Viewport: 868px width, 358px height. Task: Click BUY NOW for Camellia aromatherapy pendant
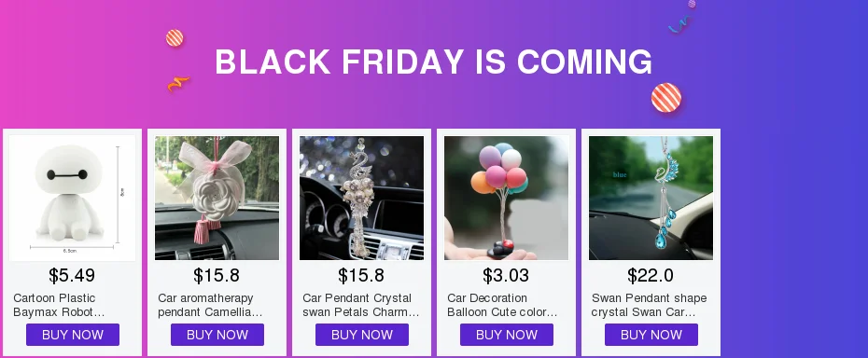(x=217, y=335)
